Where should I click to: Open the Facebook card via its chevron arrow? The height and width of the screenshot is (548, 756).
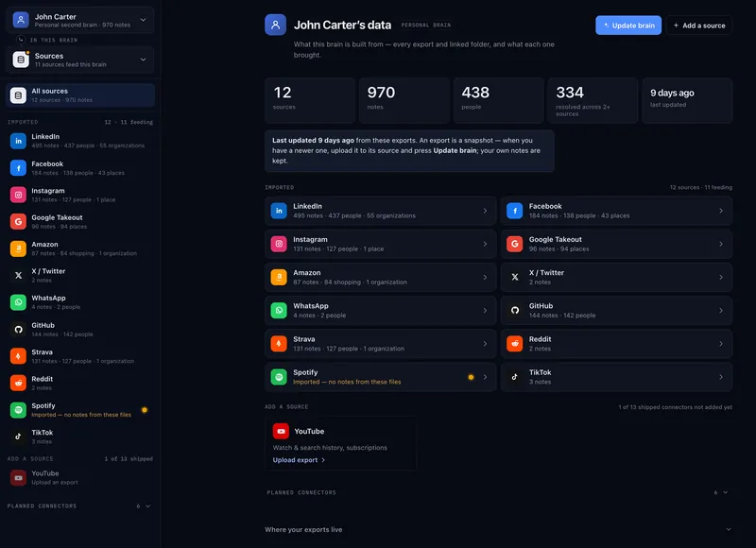pyautogui.click(x=721, y=211)
